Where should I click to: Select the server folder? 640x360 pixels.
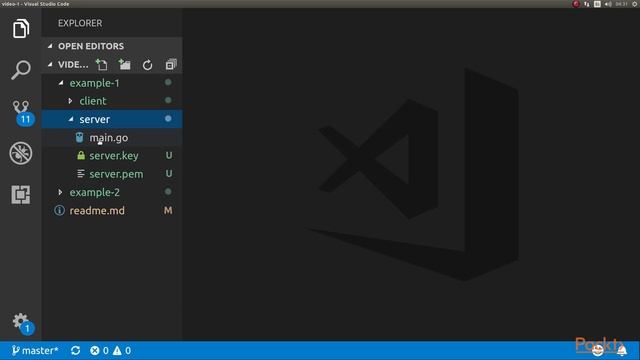pos(112,119)
